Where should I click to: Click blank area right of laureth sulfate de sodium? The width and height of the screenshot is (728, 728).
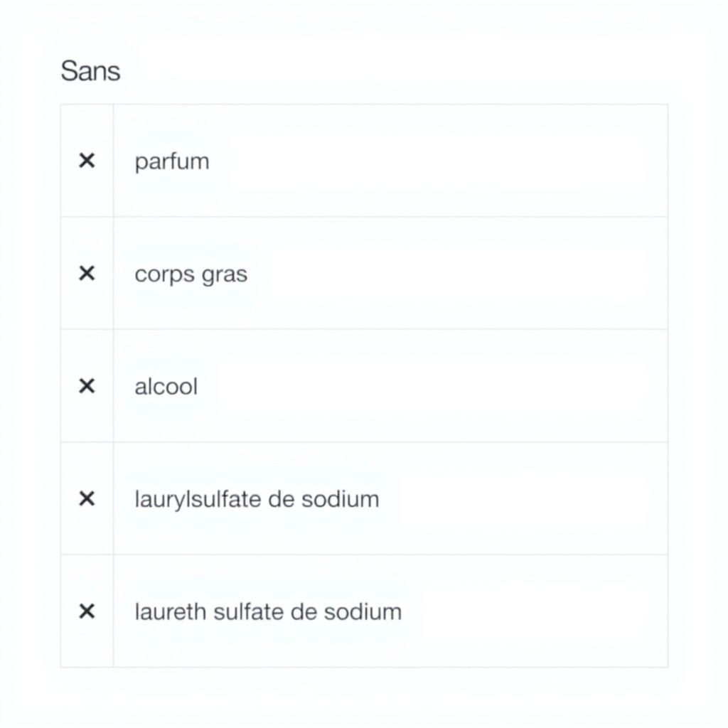click(x=533, y=611)
